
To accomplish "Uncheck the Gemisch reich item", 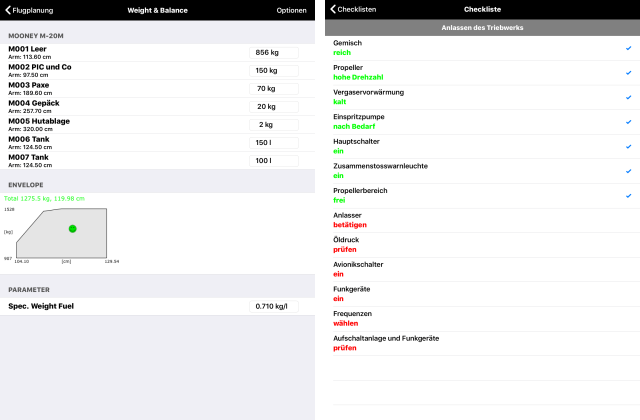I will click(x=627, y=48).
